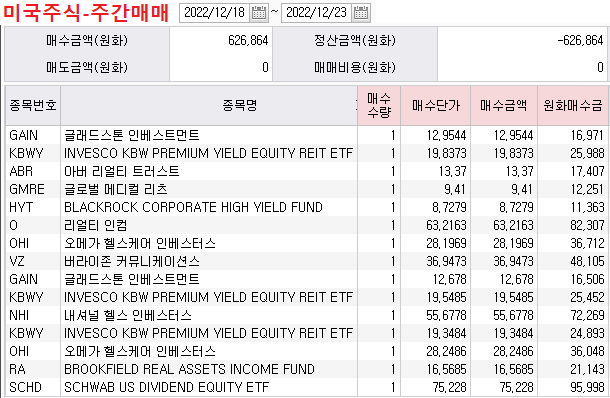Screen dimensions: 610x398
Task: Click 내셔널 헬스 인베스터스 stock name
Action: pyautogui.click(x=128, y=315)
